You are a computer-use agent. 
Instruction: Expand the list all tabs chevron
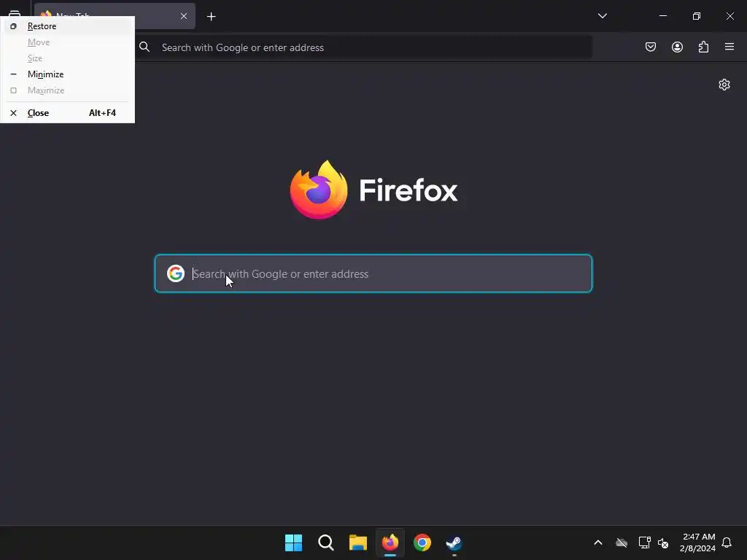602,16
